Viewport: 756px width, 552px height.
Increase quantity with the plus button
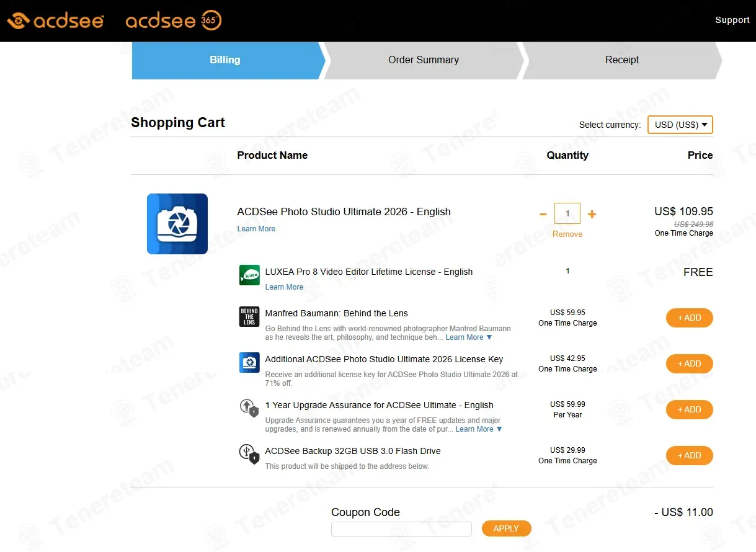pos(592,214)
